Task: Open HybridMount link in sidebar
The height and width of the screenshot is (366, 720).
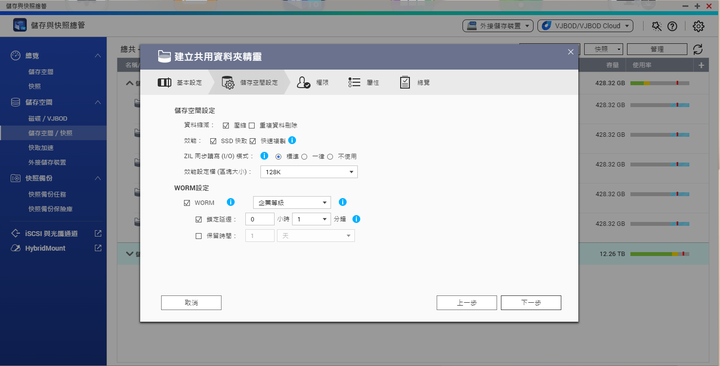Action: click(45, 248)
